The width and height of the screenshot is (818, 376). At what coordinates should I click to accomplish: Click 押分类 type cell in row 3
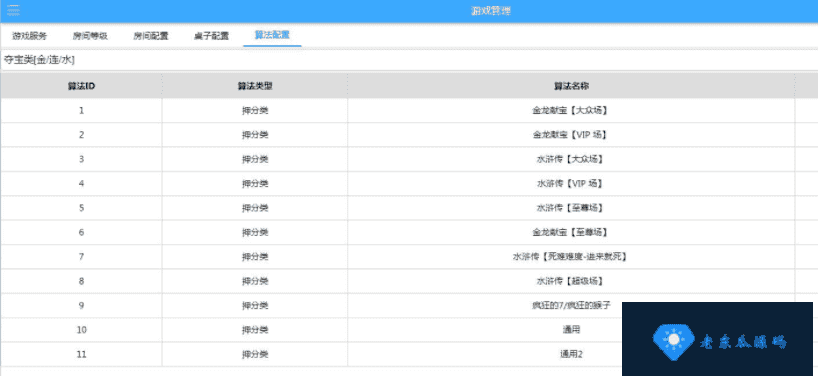(255, 159)
